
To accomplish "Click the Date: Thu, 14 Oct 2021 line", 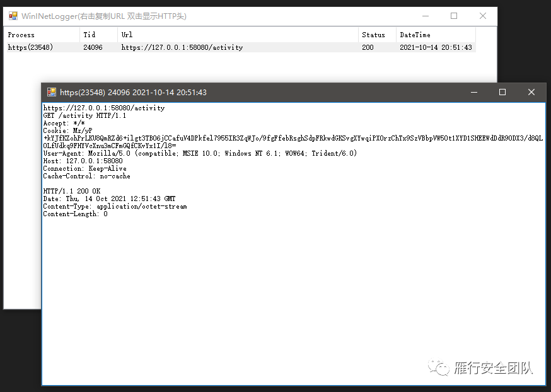I will click(x=109, y=199).
